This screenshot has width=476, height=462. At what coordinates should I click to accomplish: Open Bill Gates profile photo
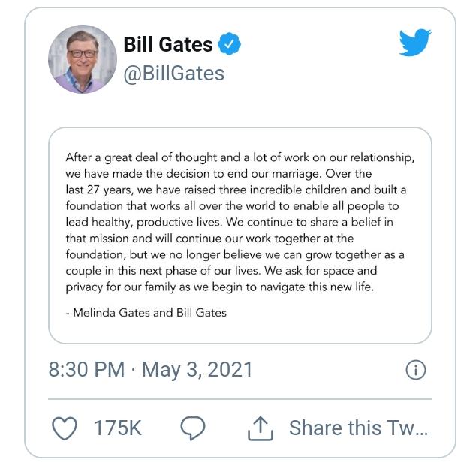79,58
